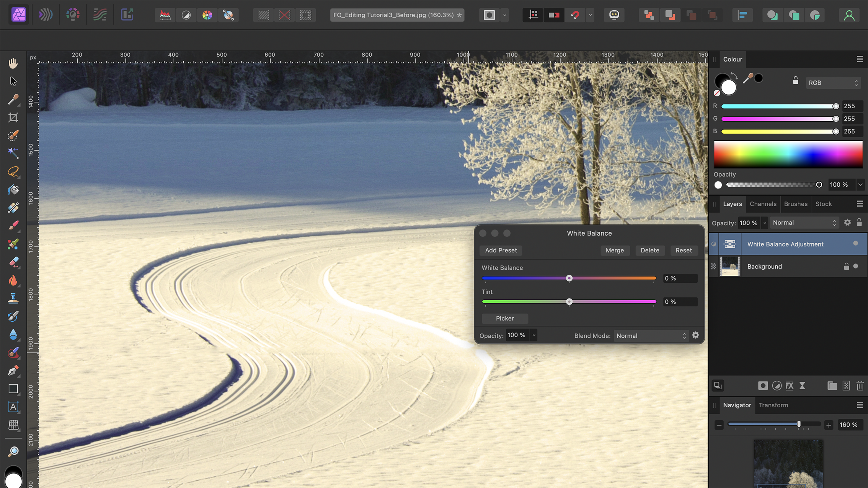Select the Crop tool
The height and width of the screenshot is (488, 868).
coord(13,117)
